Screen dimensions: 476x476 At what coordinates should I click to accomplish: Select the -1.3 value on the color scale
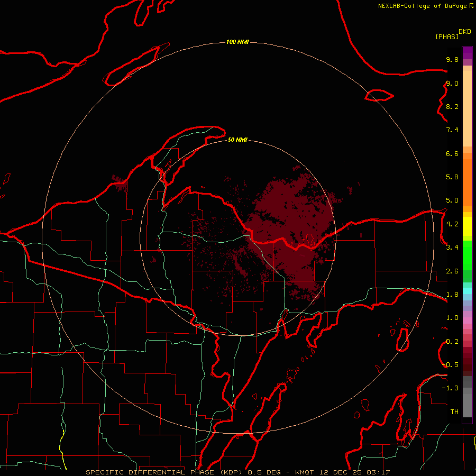(450, 388)
